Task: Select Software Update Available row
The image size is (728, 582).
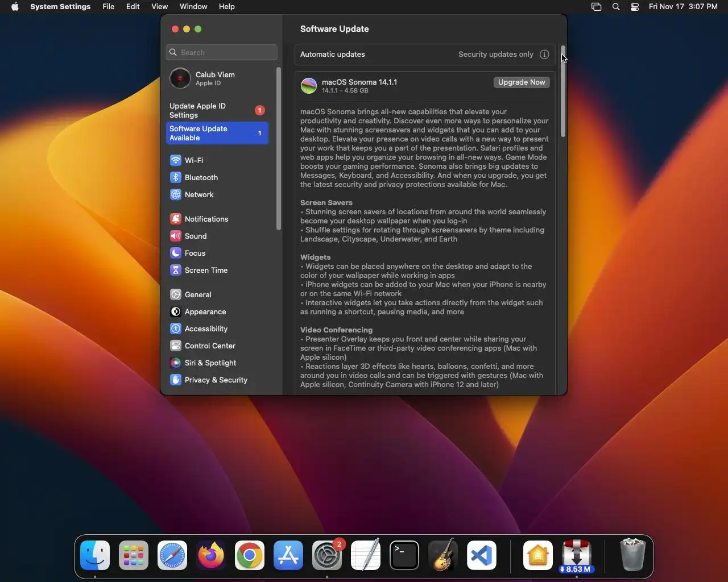Action: click(217, 133)
